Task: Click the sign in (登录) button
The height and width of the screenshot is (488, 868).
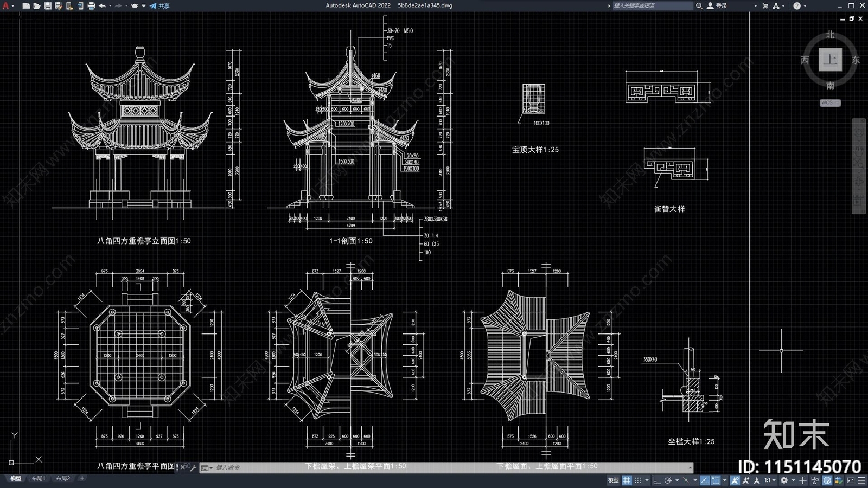Action: 717,5
